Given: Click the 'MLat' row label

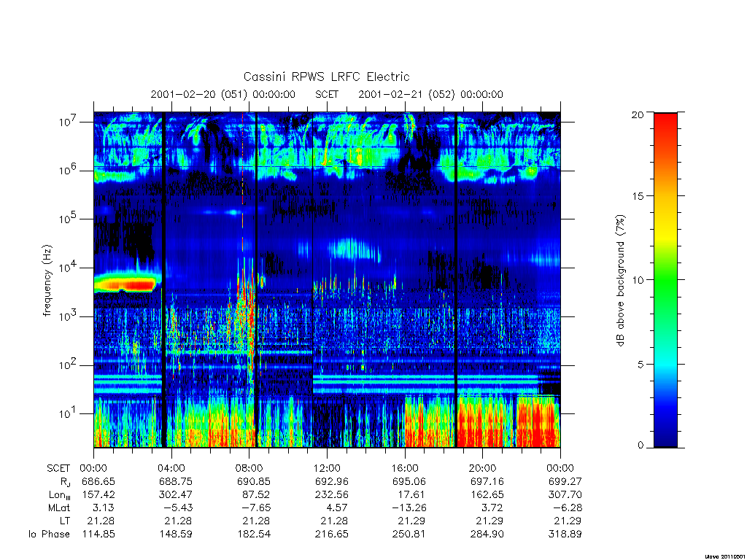Looking at the screenshot, I should click(x=59, y=508).
